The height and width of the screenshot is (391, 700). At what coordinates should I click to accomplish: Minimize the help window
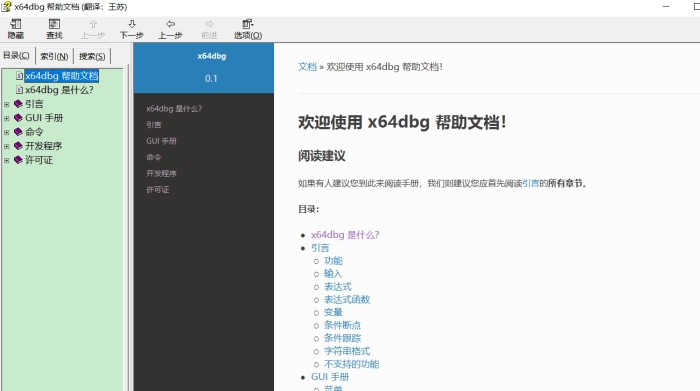click(666, 7)
